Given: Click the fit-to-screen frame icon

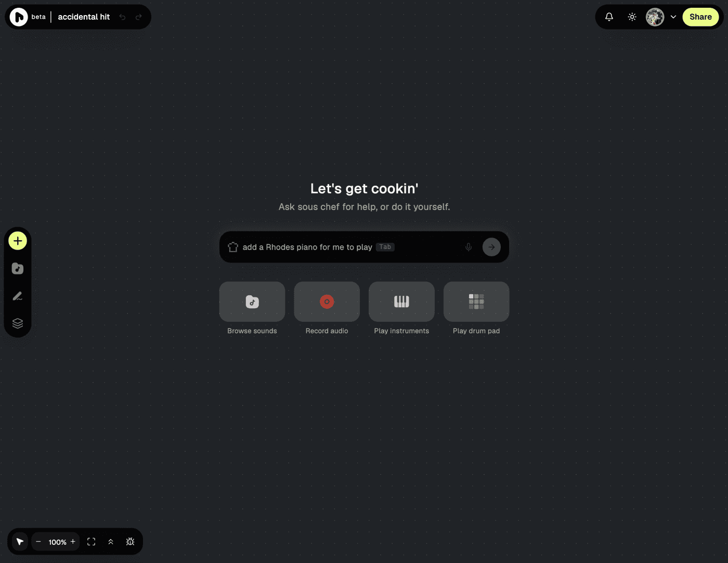Looking at the screenshot, I should (92, 542).
